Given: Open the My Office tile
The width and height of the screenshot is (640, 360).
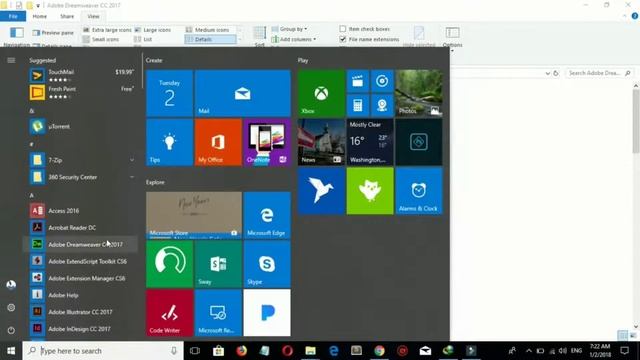Looking at the screenshot, I should click(x=218, y=142).
